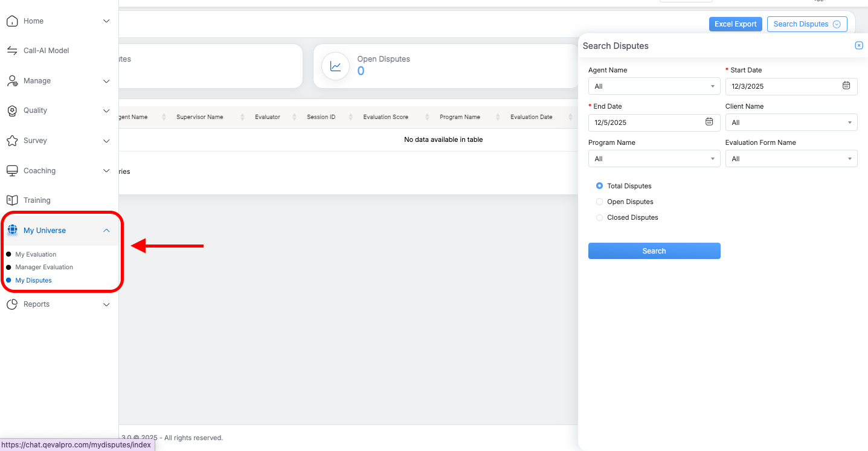
Task: Expand the Evaluation Form Name dropdown
Action: pos(791,159)
